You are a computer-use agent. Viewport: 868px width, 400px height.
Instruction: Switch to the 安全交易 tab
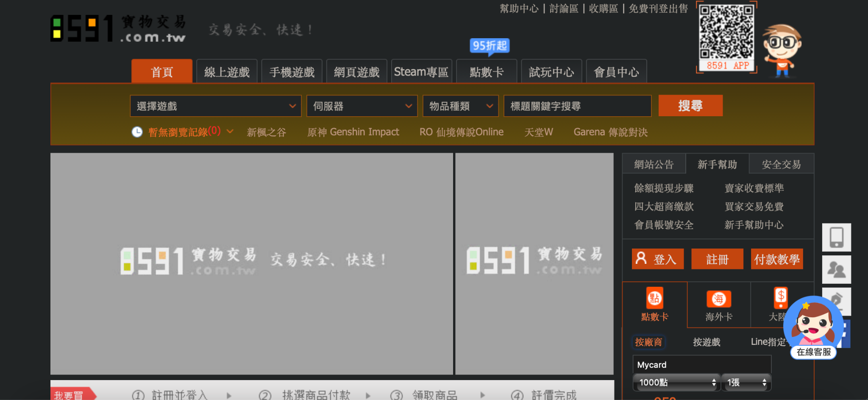pos(781,164)
